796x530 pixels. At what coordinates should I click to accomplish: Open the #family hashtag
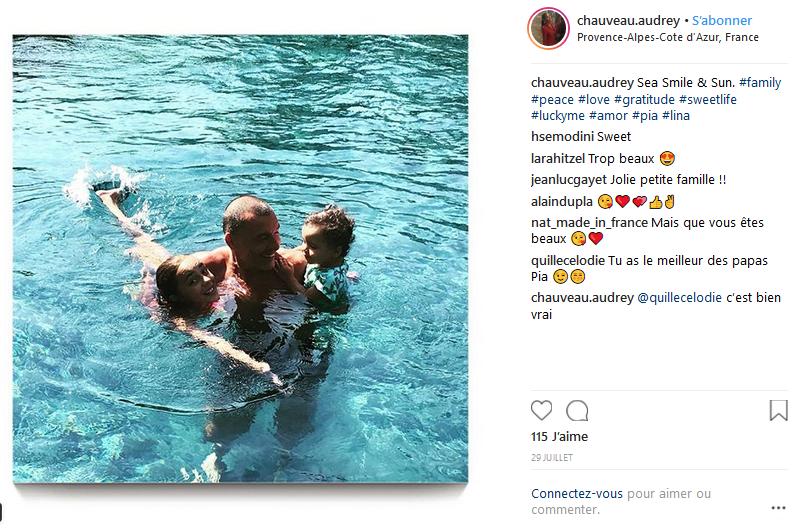click(x=760, y=82)
